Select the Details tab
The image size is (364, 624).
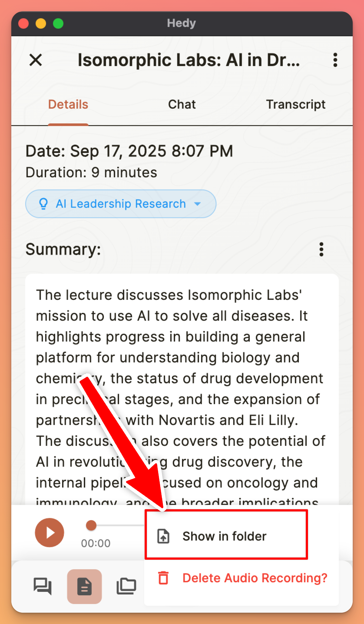(68, 104)
